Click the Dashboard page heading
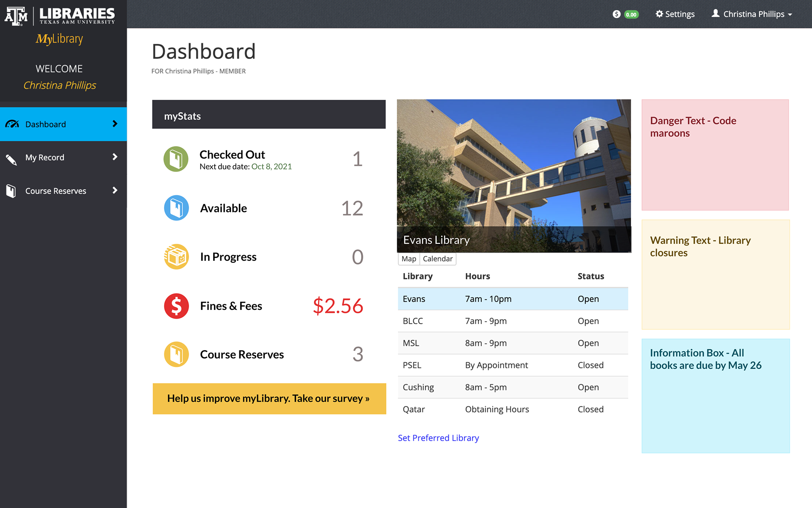812x508 pixels. point(203,52)
